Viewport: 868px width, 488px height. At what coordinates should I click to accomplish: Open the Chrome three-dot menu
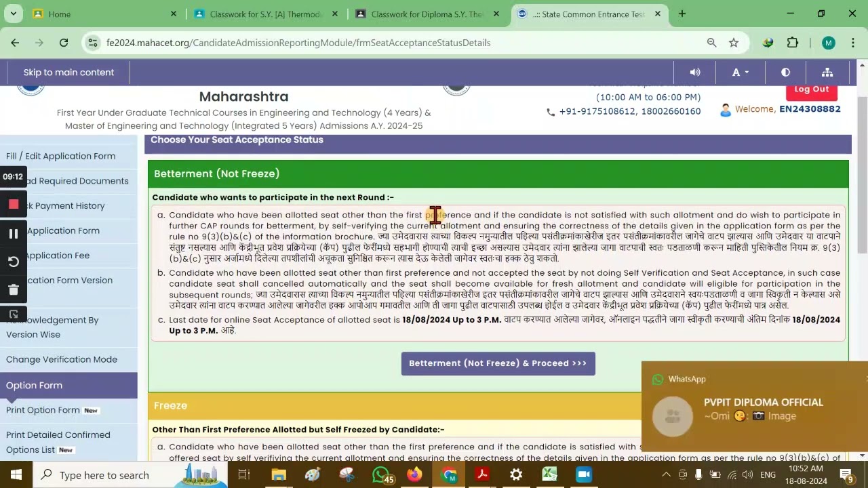(853, 43)
